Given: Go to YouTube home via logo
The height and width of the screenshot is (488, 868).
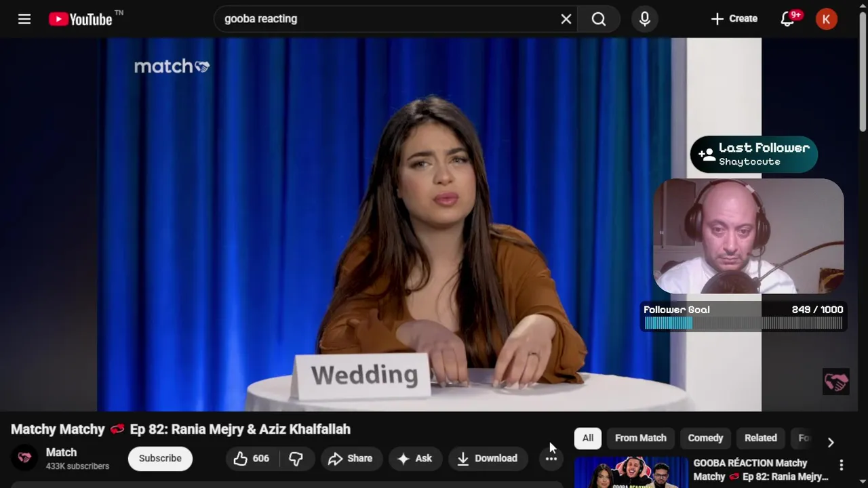Looking at the screenshot, I should pos(81,19).
